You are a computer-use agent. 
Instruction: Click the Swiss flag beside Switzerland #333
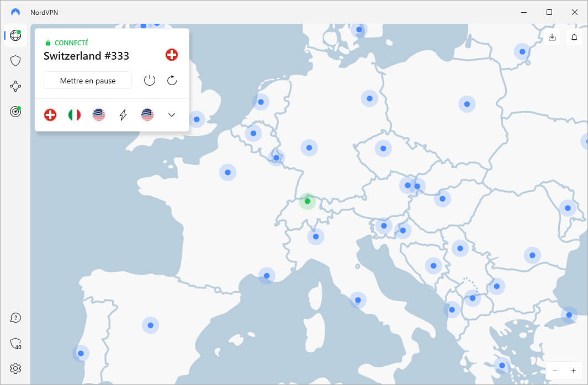172,55
